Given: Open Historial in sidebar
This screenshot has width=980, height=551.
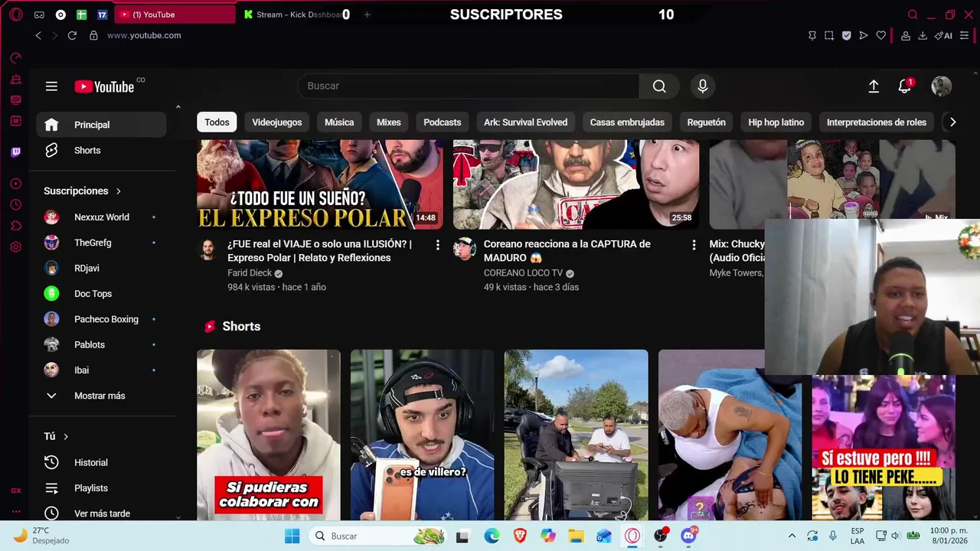Looking at the screenshot, I should coord(102,462).
